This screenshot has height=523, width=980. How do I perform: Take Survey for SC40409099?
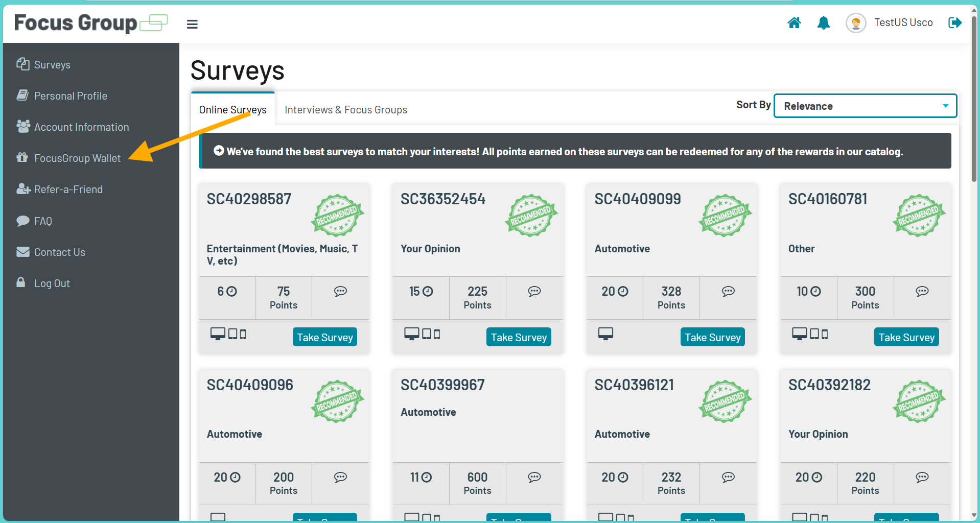pos(713,337)
